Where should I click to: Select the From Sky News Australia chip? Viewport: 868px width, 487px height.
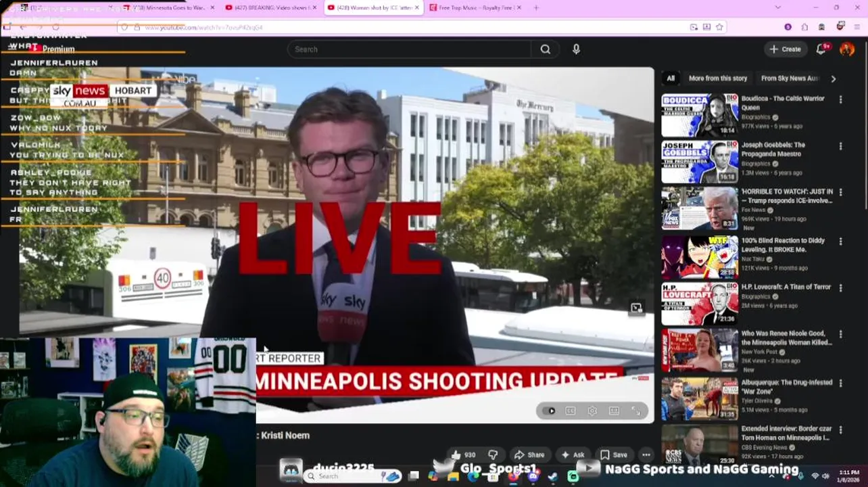tap(790, 78)
